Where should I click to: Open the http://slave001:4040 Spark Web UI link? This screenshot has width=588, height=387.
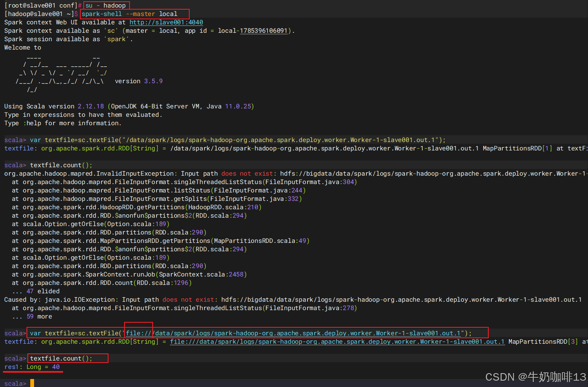(x=166, y=22)
